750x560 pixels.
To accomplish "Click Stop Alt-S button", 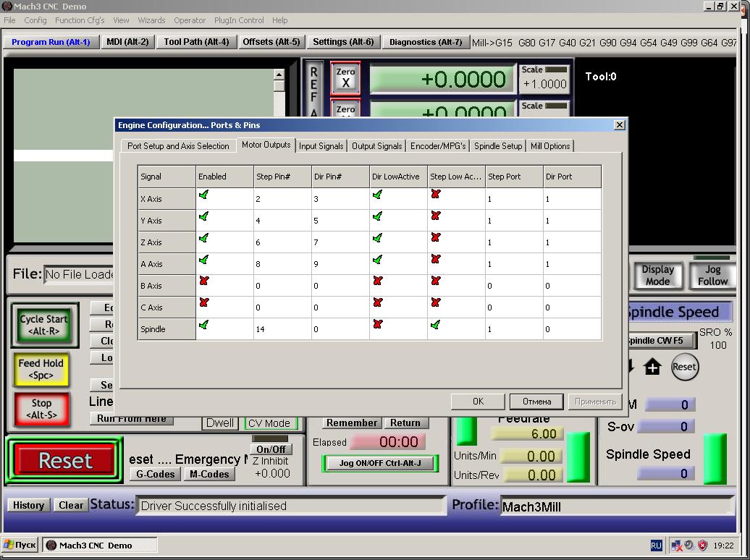I will pos(41,409).
